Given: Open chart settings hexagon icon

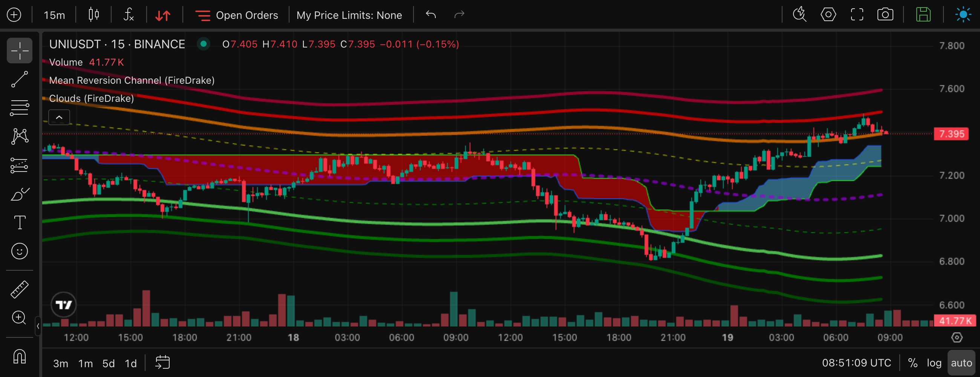Looking at the screenshot, I should coord(828,15).
